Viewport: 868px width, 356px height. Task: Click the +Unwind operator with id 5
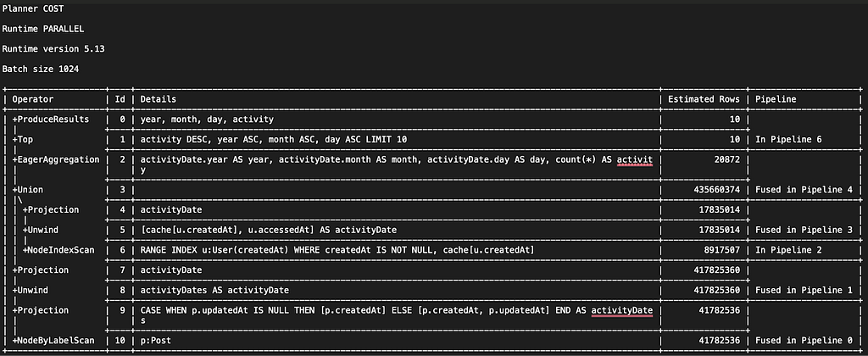41,230
